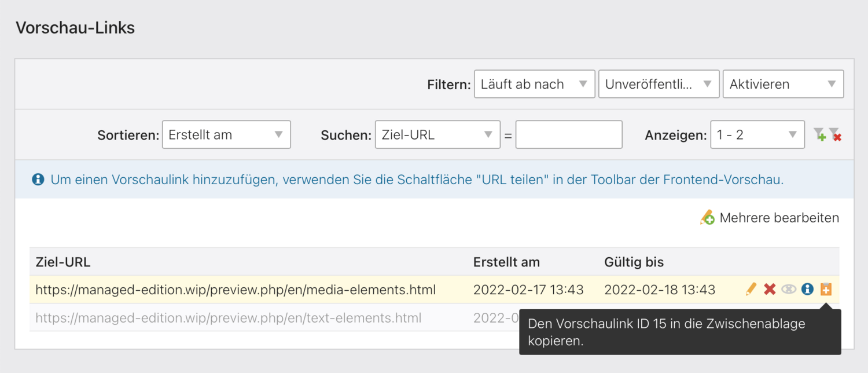Expand the Anzeigen '1 - 2' dropdown
The width and height of the screenshot is (868, 373).
tap(757, 135)
